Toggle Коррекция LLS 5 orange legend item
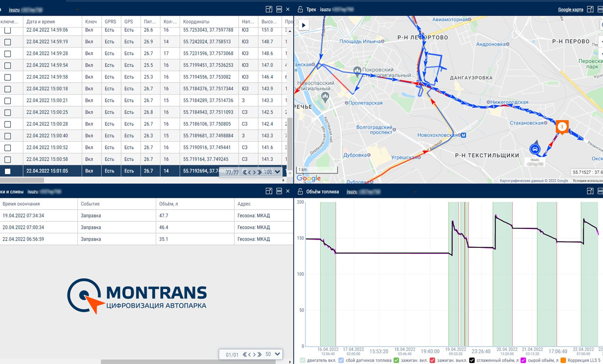603x364 pixels. coord(563,360)
